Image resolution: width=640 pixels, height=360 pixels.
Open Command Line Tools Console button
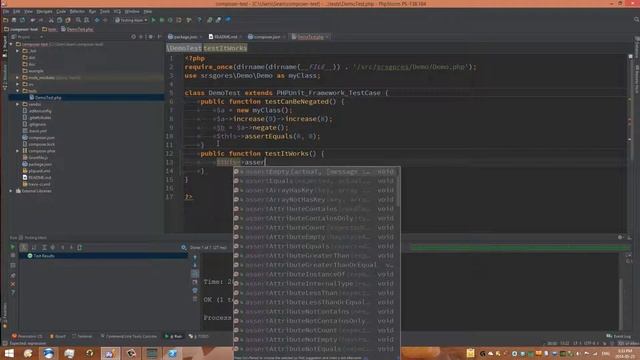pyautogui.click(x=129, y=336)
